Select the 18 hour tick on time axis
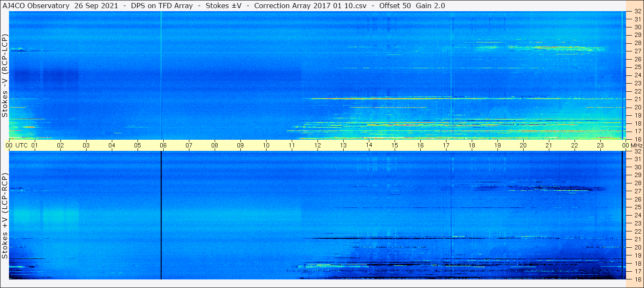 coord(472,145)
